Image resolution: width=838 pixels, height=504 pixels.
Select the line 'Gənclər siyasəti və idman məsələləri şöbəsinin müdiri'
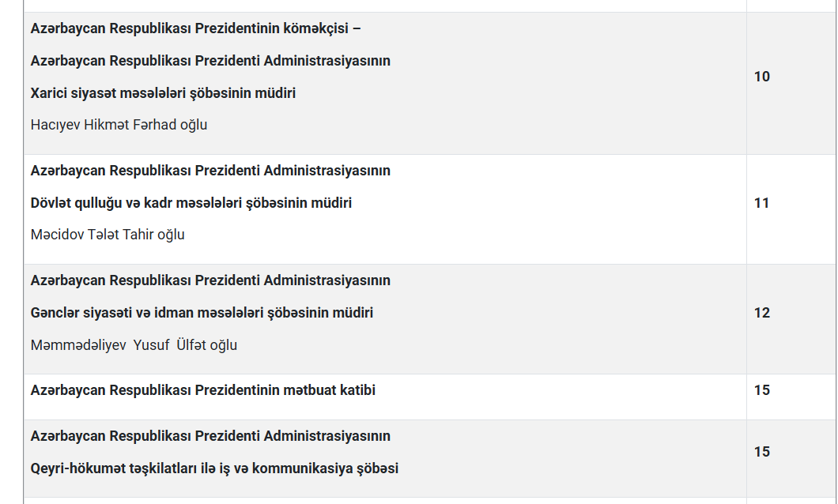202,313
